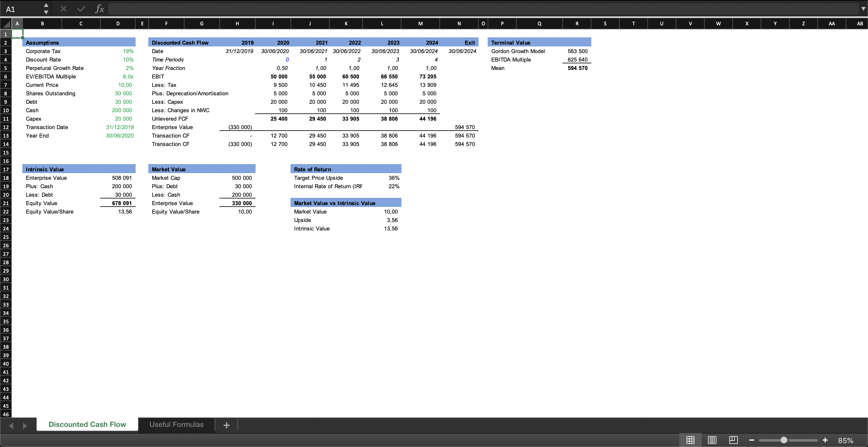Add a new sheet with the plus button
868x447 pixels.
(226, 425)
